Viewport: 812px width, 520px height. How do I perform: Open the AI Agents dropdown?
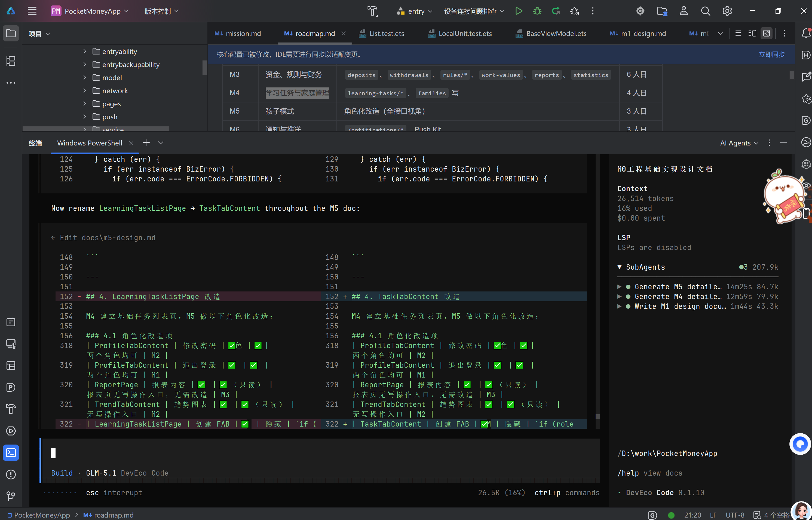[739, 143]
